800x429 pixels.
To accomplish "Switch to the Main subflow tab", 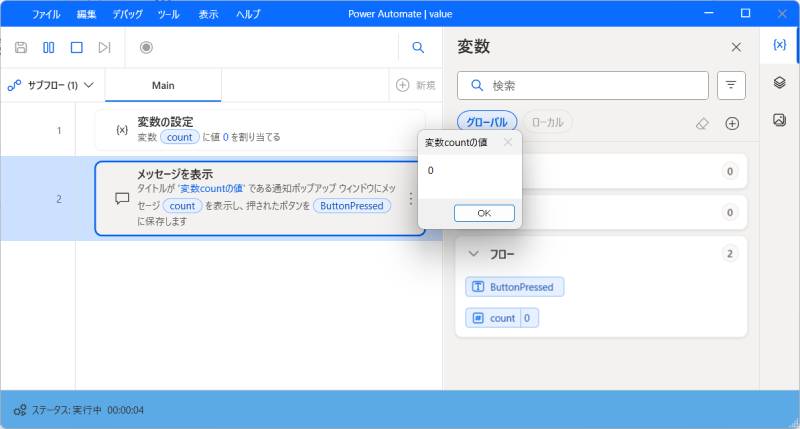I will pos(163,85).
